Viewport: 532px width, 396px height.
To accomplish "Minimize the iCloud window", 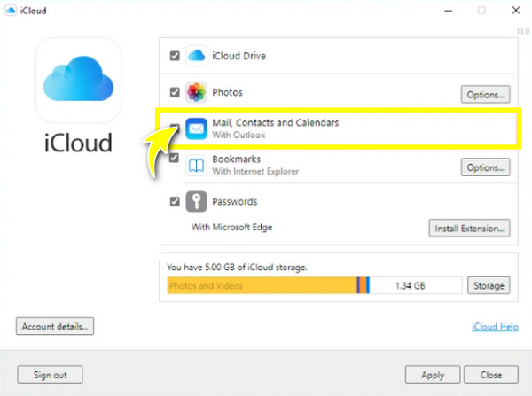I will click(x=449, y=11).
